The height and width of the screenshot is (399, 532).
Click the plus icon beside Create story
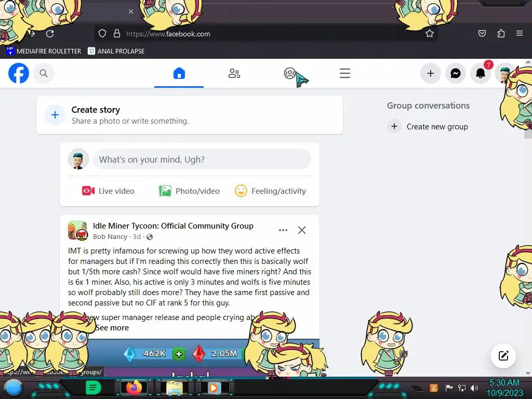click(x=55, y=115)
